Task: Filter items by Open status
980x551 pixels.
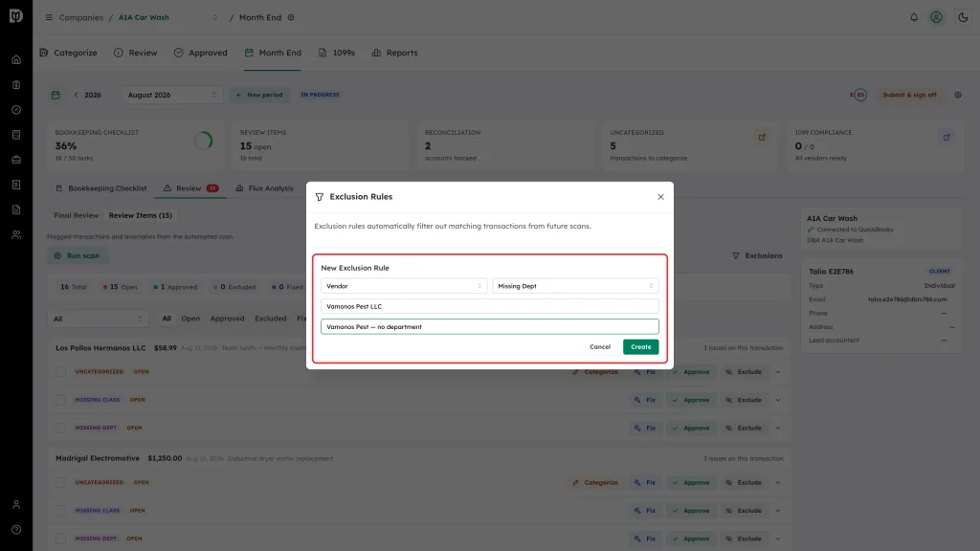Action: 190,319
